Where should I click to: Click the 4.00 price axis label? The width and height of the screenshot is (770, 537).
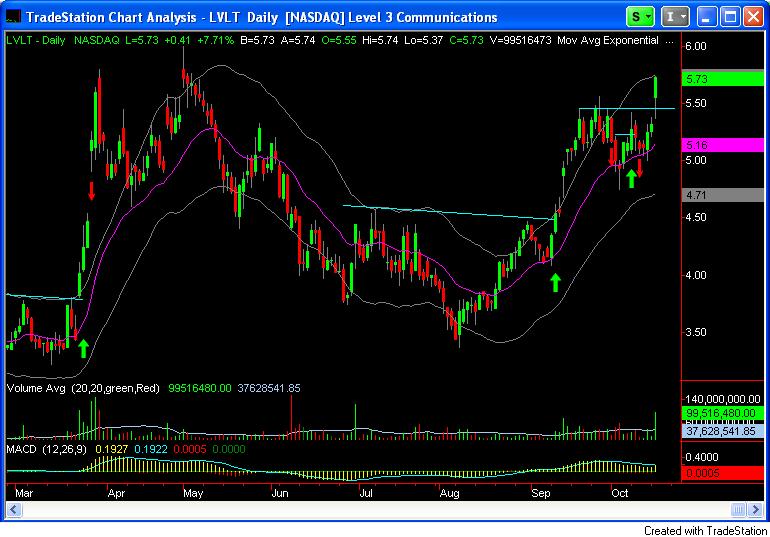pos(696,275)
